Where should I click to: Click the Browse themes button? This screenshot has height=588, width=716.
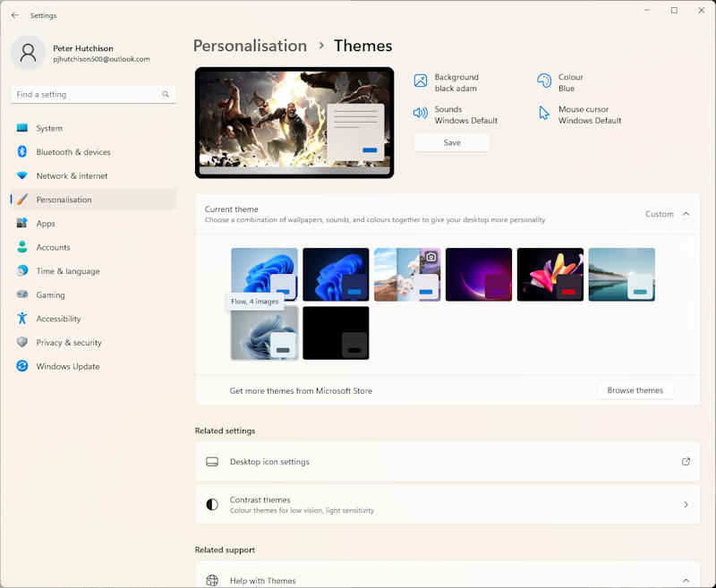coord(635,390)
